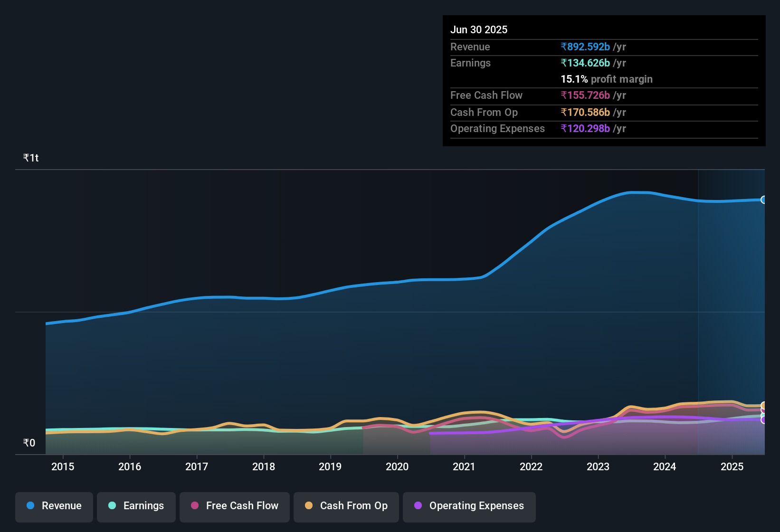Image resolution: width=780 pixels, height=532 pixels.
Task: Select the purple Operating Expenses dot icon
Action: pos(418,506)
